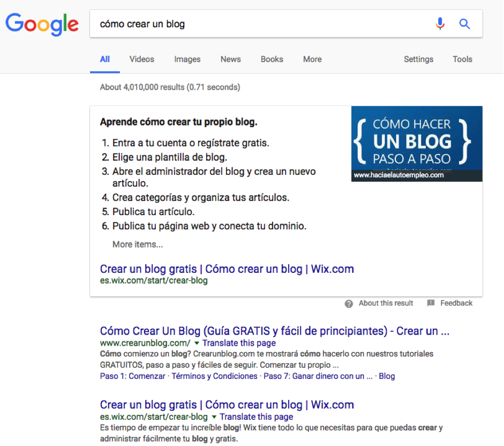Click the blue search magnifier icon
Viewport: 504px width, 446px height.
tap(464, 24)
